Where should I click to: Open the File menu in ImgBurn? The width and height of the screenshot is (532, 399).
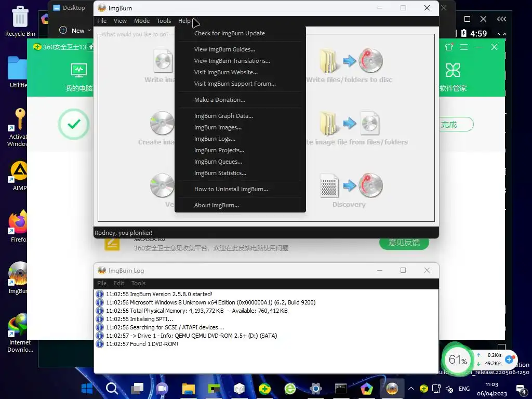[102, 21]
